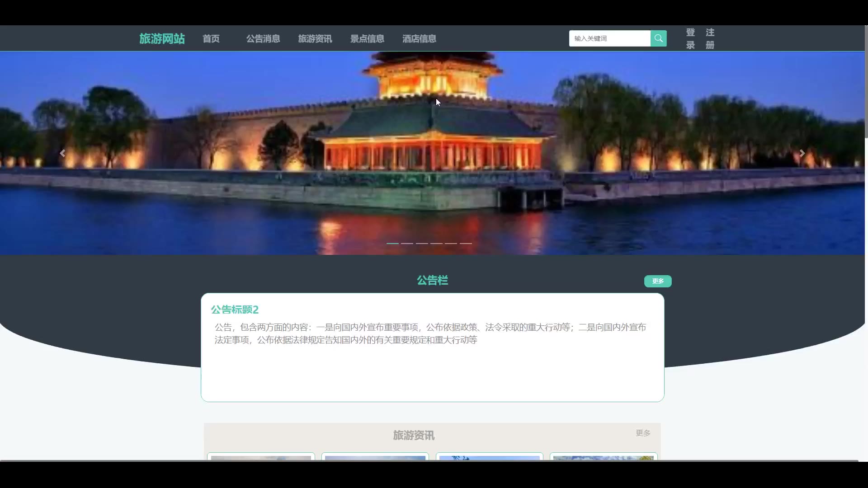Screen dimensions: 868x488
Task: Select the fourth carousel indicator dash
Action: 436,243
